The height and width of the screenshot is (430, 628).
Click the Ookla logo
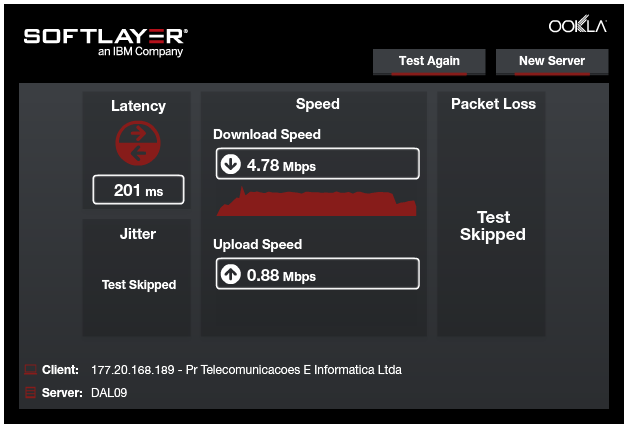click(x=577, y=26)
